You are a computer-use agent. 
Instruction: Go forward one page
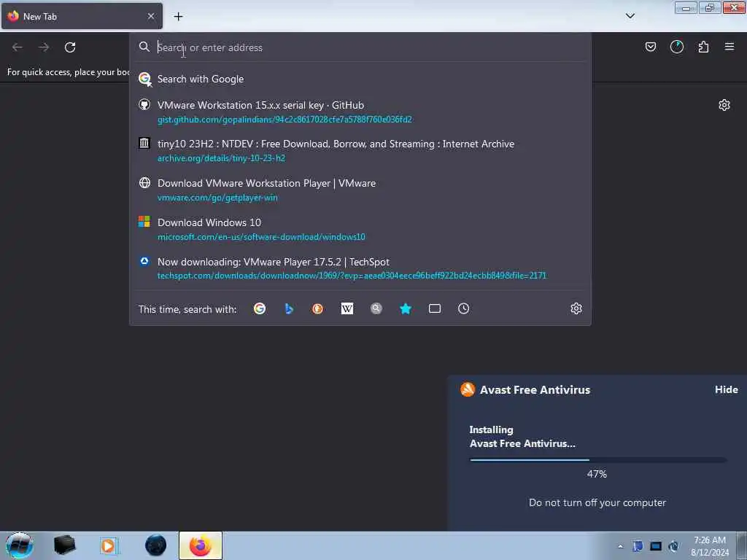(44, 47)
